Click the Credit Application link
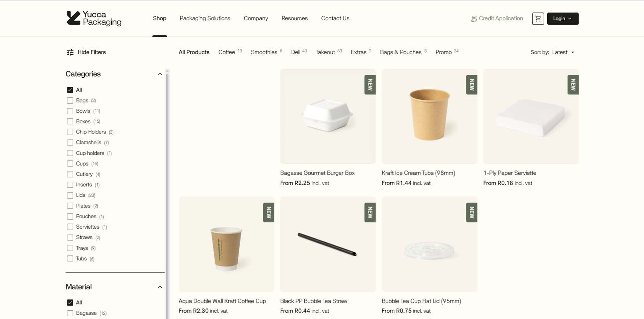This screenshot has width=644, height=319. 497,18
